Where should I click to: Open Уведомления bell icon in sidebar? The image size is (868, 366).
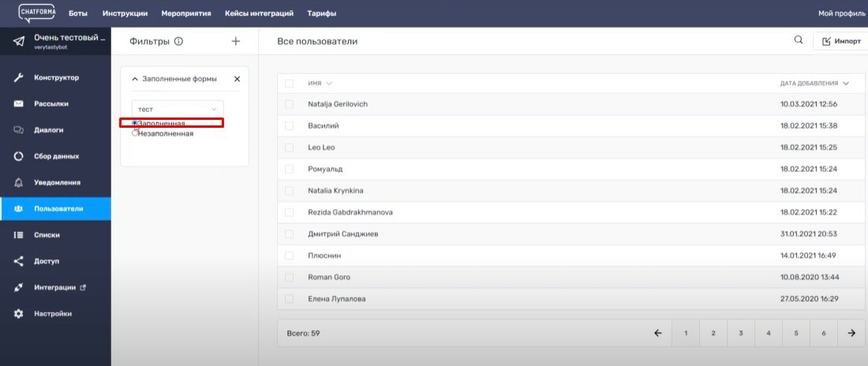point(18,182)
